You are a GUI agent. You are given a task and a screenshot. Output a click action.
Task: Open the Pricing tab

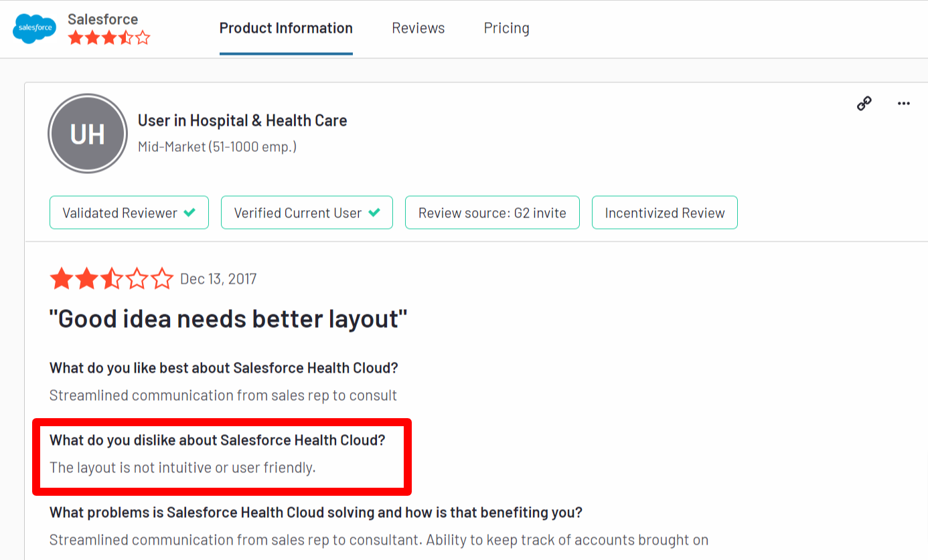(x=507, y=28)
